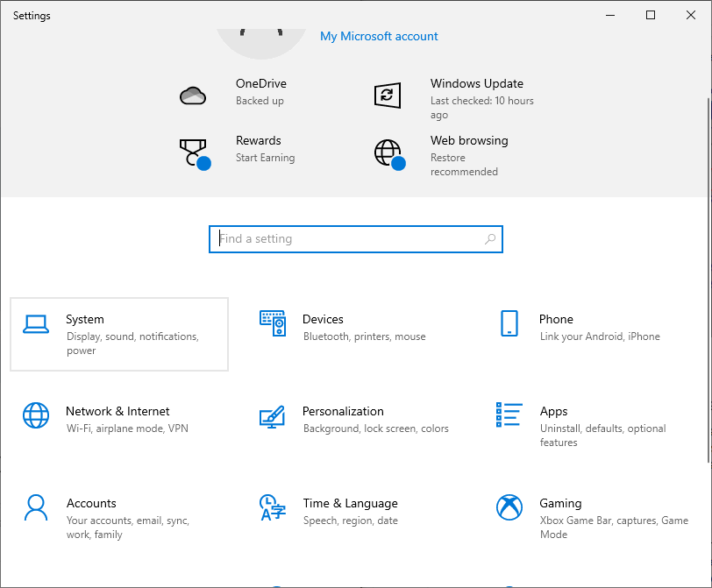Click the OneDrive cloud icon
The width and height of the screenshot is (712, 588).
pos(193,95)
